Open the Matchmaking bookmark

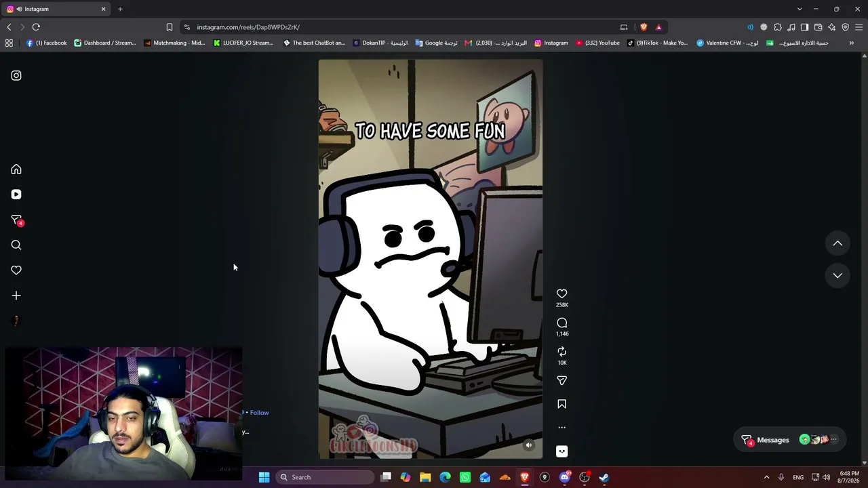coord(174,43)
